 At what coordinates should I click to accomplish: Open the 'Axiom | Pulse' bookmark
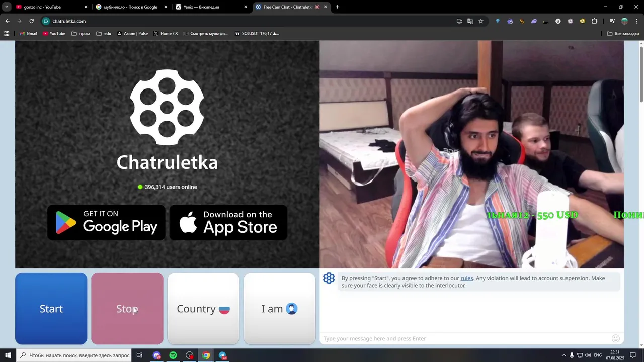pos(132,34)
